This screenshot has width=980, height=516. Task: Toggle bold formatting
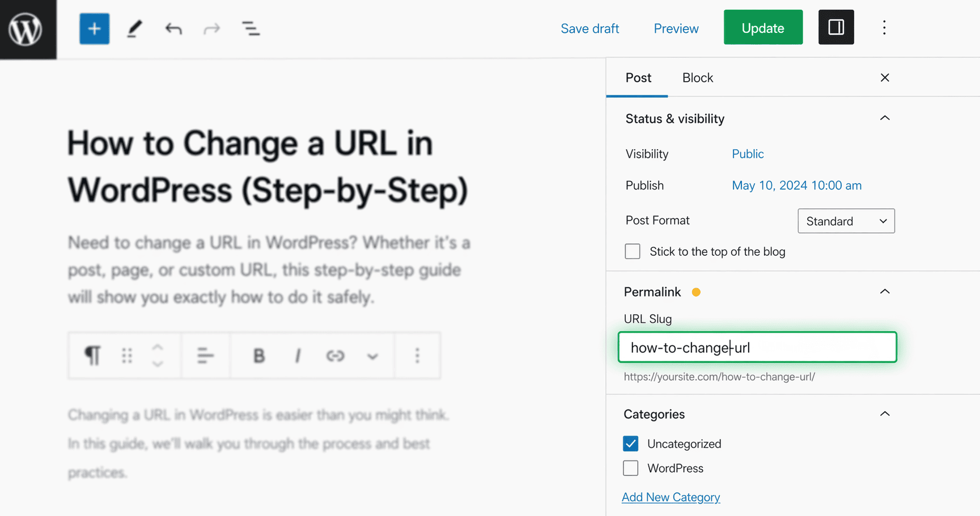pyautogui.click(x=259, y=356)
